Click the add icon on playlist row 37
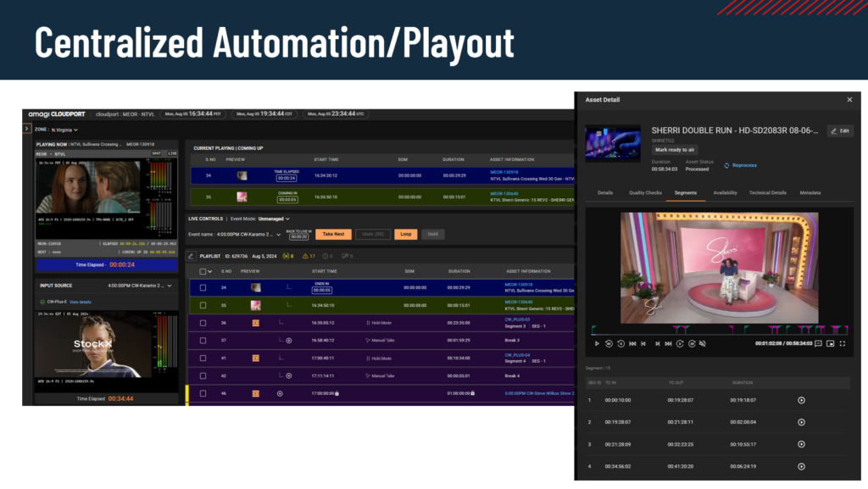The width and height of the screenshot is (868, 489). 288,341
